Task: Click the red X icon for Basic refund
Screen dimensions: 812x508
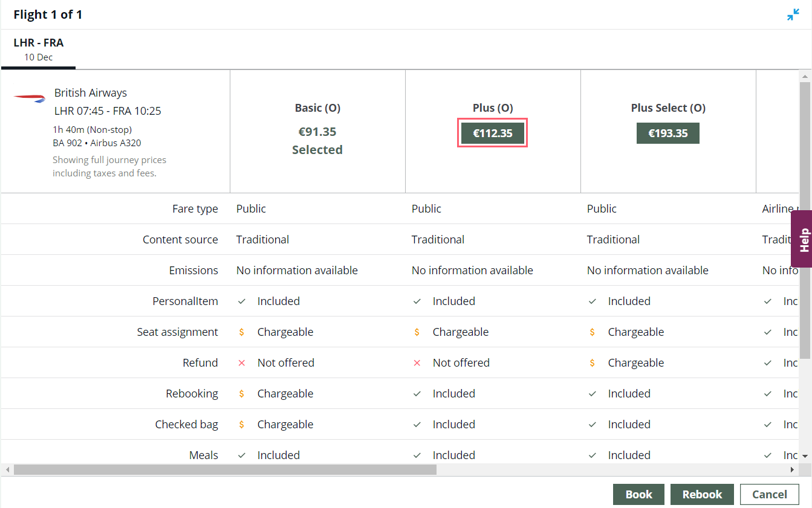Action: click(242, 363)
